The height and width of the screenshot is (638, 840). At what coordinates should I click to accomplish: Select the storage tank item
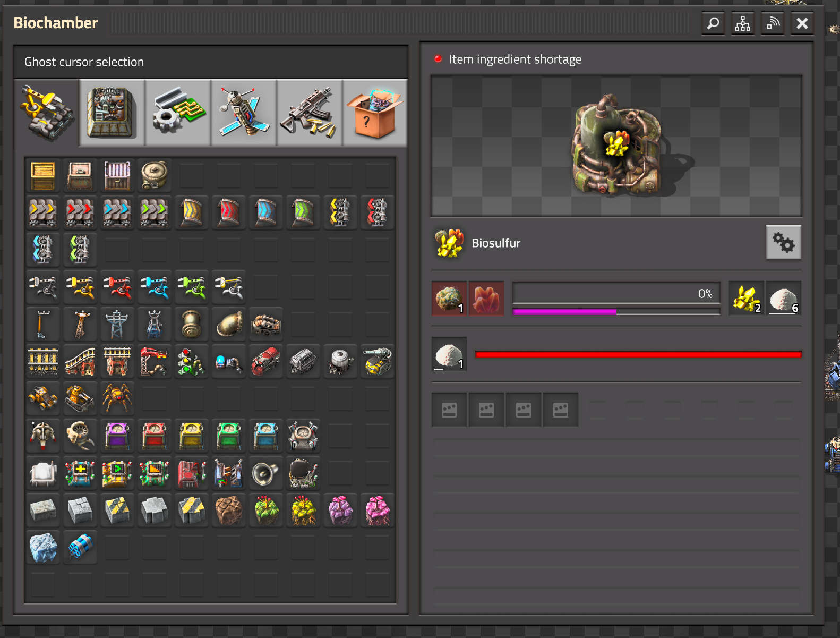(x=155, y=176)
